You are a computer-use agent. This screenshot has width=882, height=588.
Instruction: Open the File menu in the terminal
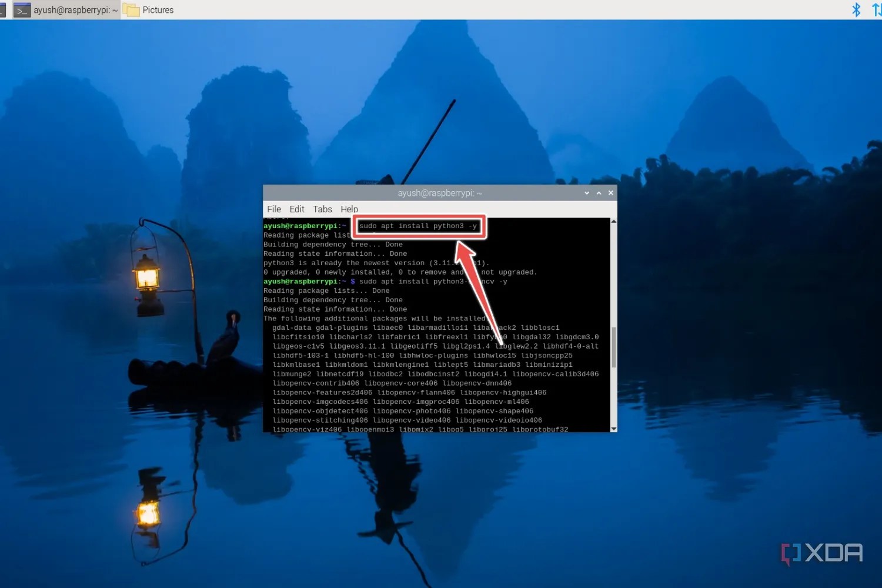point(273,209)
